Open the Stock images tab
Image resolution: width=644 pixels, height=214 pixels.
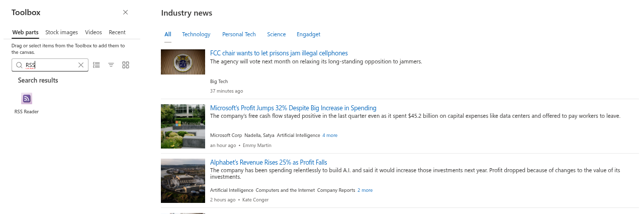(61, 32)
